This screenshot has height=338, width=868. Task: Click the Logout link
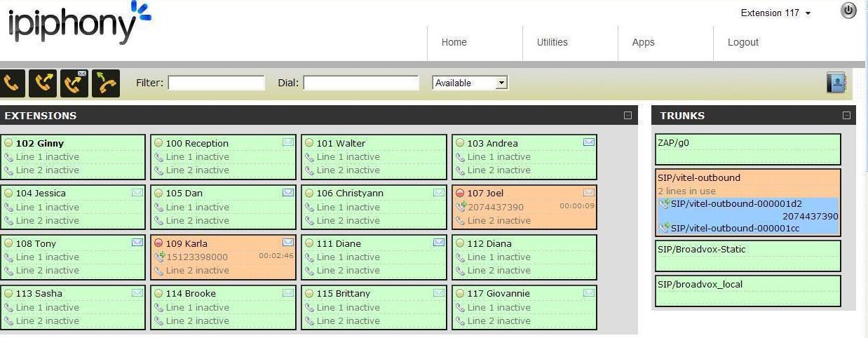tap(742, 42)
